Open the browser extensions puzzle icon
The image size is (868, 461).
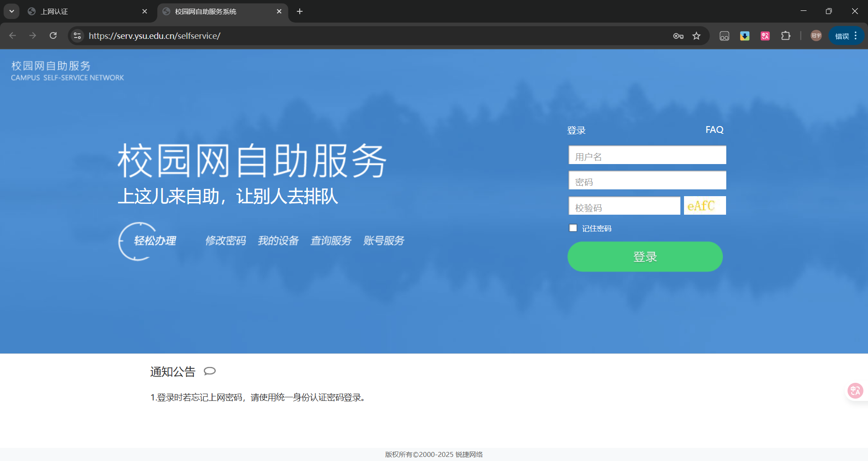[786, 36]
